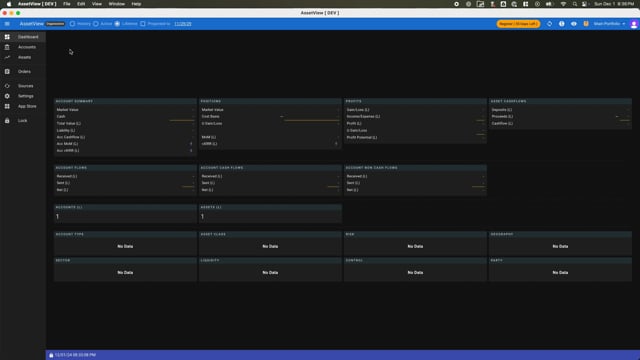Click the Assets (L) count value 1
This screenshot has height=360, width=640.
(202, 217)
